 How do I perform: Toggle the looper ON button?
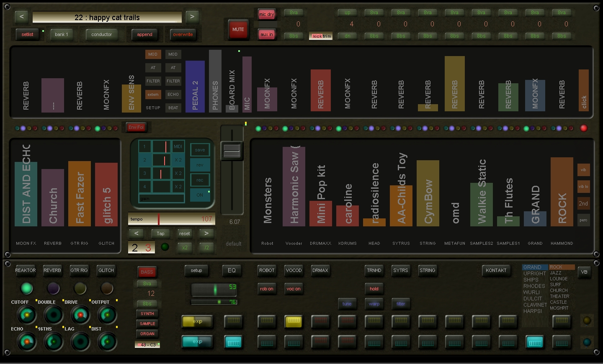click(200, 195)
